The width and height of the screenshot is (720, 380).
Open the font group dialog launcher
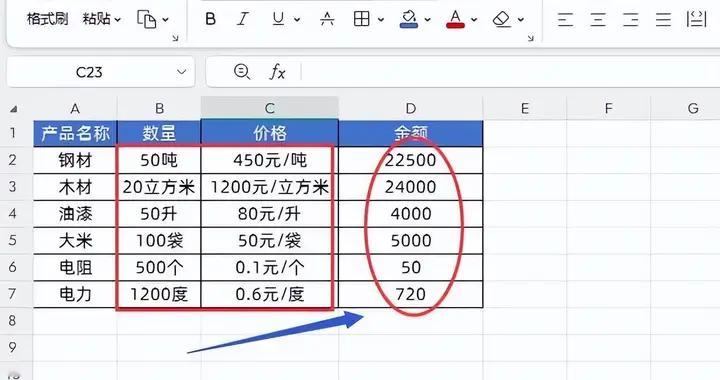tap(531, 39)
